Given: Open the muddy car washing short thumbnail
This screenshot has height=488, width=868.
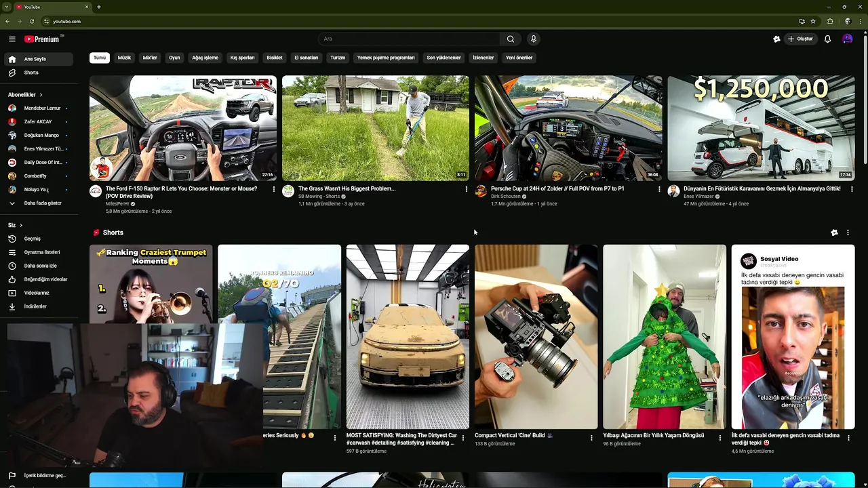Looking at the screenshot, I should tap(408, 337).
